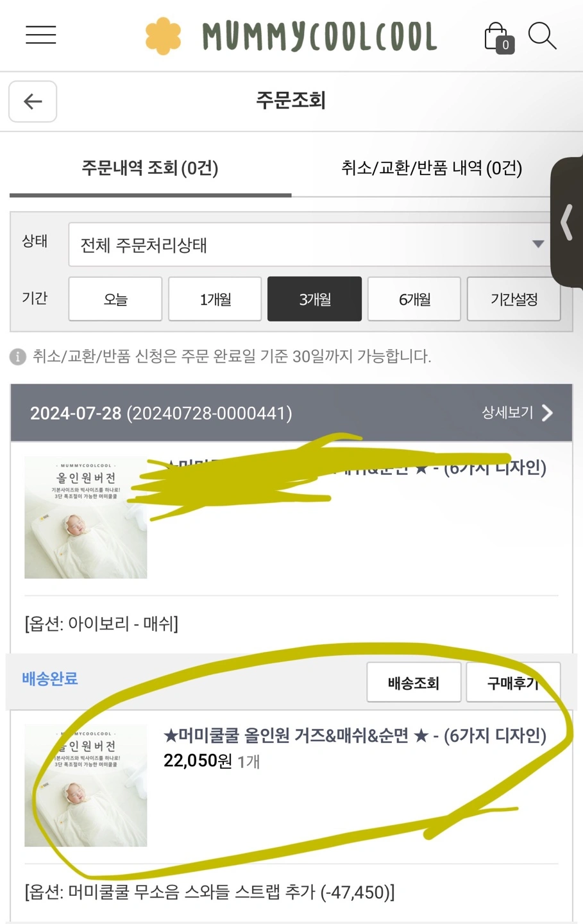Go back using the left arrow button

[33, 101]
